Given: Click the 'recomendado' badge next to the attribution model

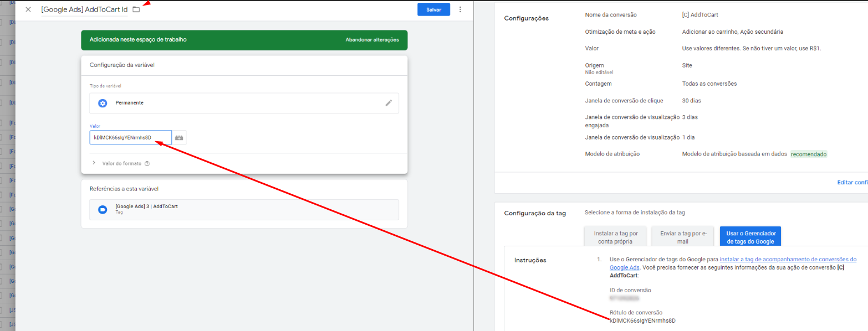Looking at the screenshot, I should (808, 154).
